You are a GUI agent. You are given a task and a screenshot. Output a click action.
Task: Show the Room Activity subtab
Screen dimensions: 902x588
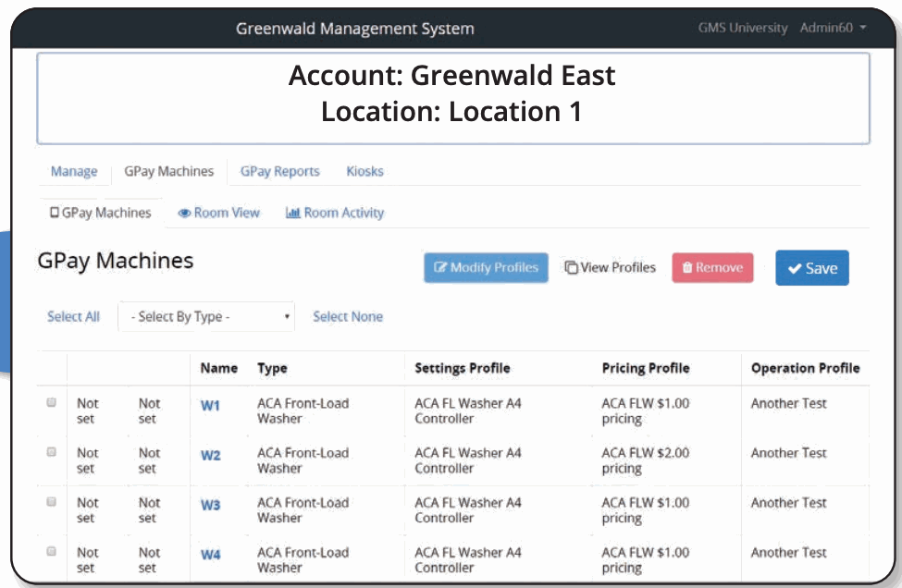335,213
